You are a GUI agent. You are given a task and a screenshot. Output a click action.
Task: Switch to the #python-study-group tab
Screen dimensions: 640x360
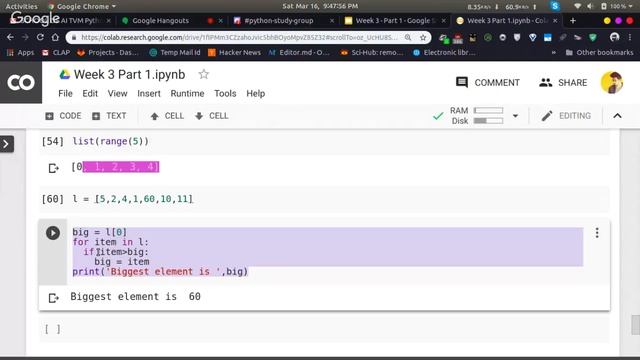tap(279, 20)
